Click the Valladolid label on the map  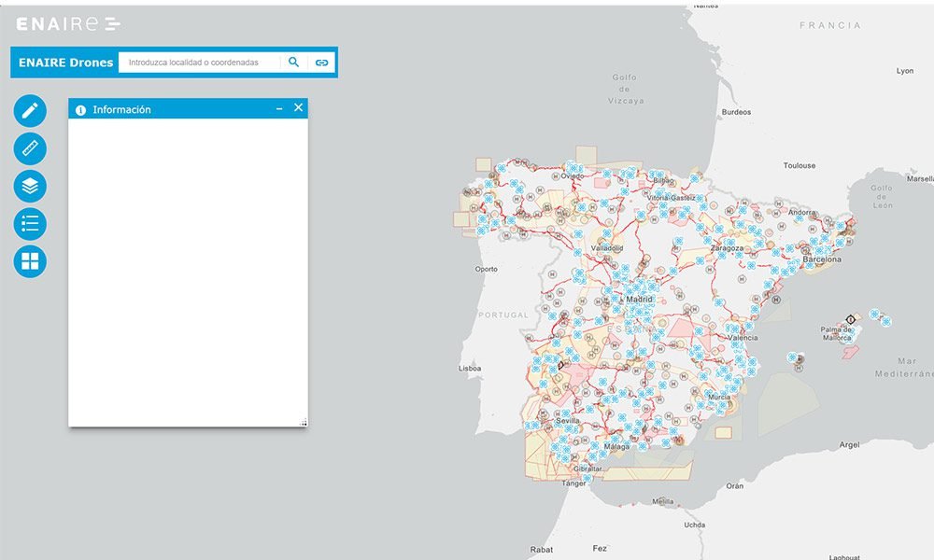[x=607, y=248]
